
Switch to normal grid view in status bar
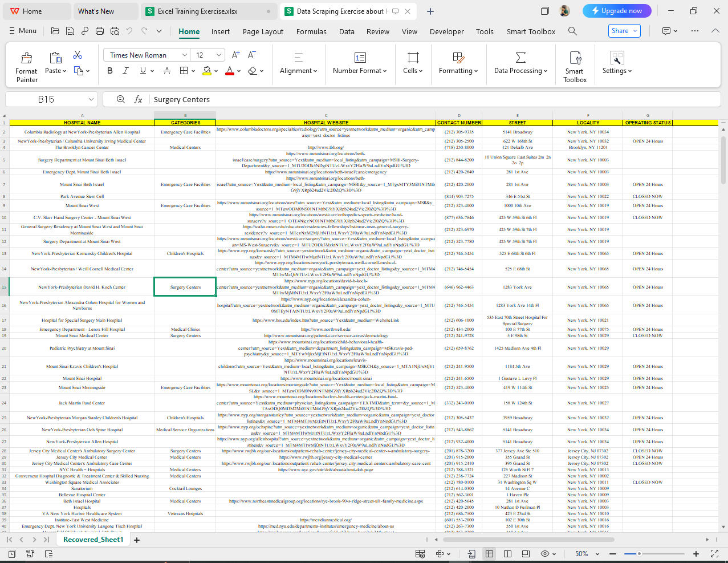pyautogui.click(x=489, y=554)
